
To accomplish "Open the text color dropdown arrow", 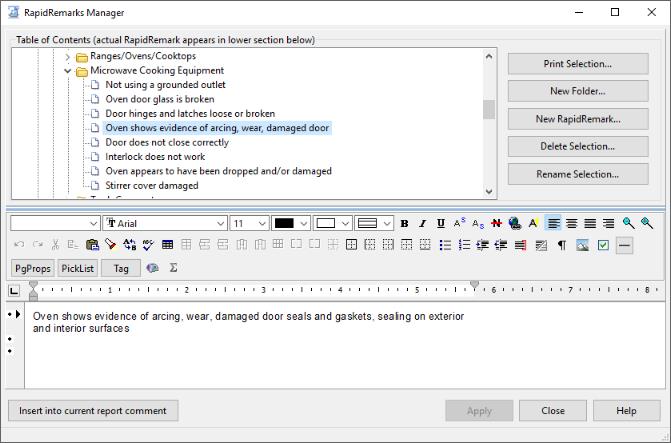I will (x=303, y=223).
